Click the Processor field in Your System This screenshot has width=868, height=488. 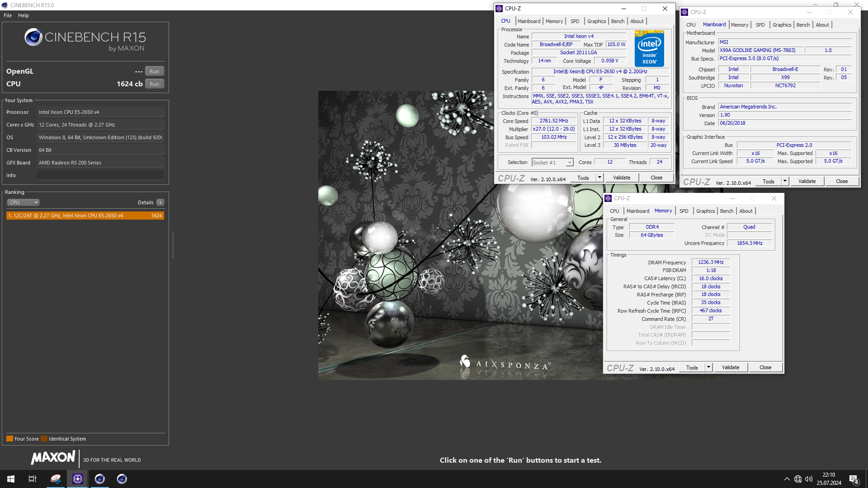click(x=100, y=112)
